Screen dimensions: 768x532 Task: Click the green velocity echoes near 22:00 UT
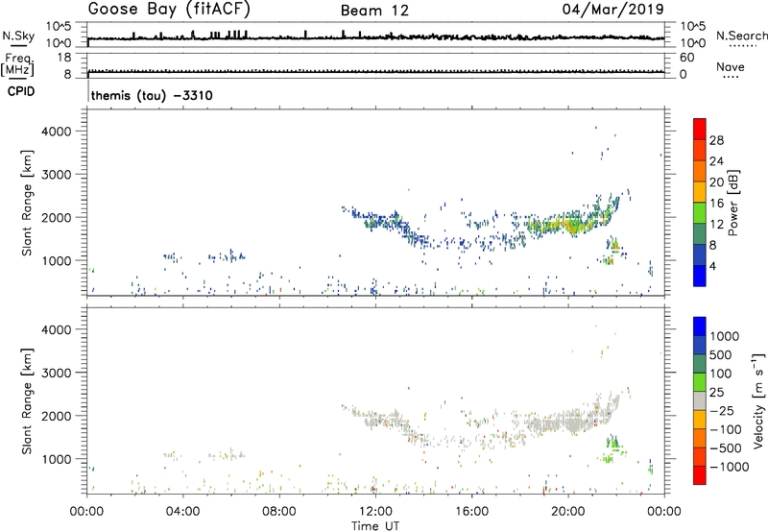[x=612, y=448]
